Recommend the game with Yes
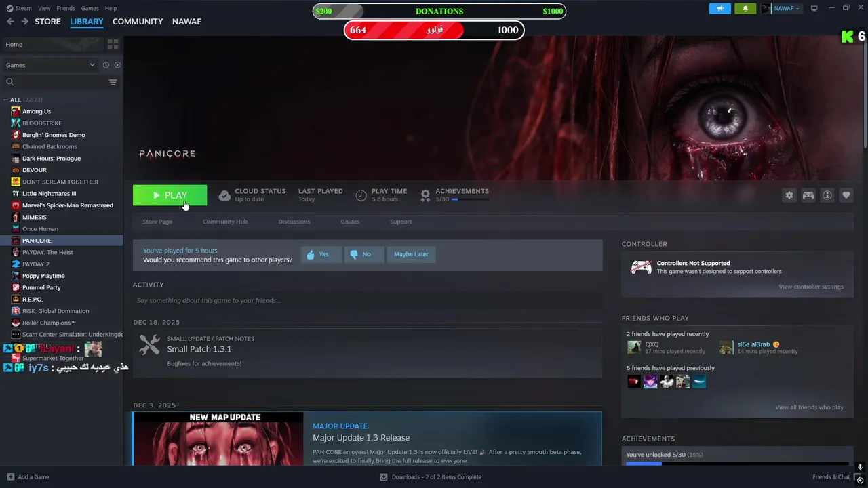The image size is (868, 488). (x=321, y=254)
